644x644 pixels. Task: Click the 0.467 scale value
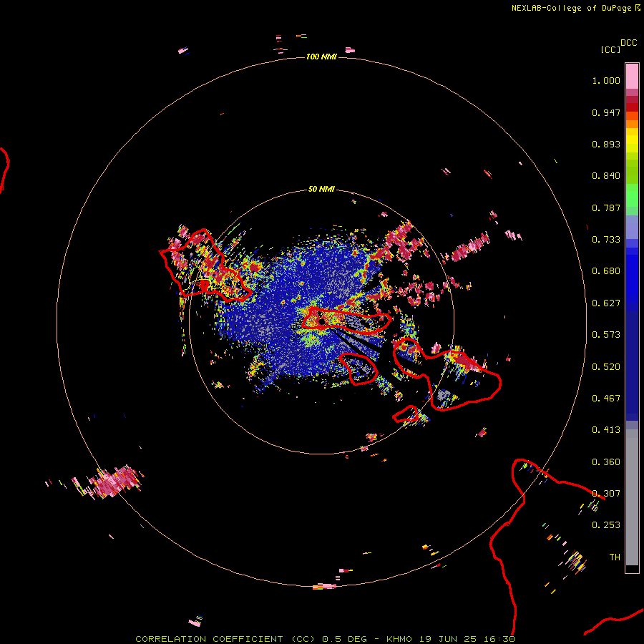[x=606, y=399]
